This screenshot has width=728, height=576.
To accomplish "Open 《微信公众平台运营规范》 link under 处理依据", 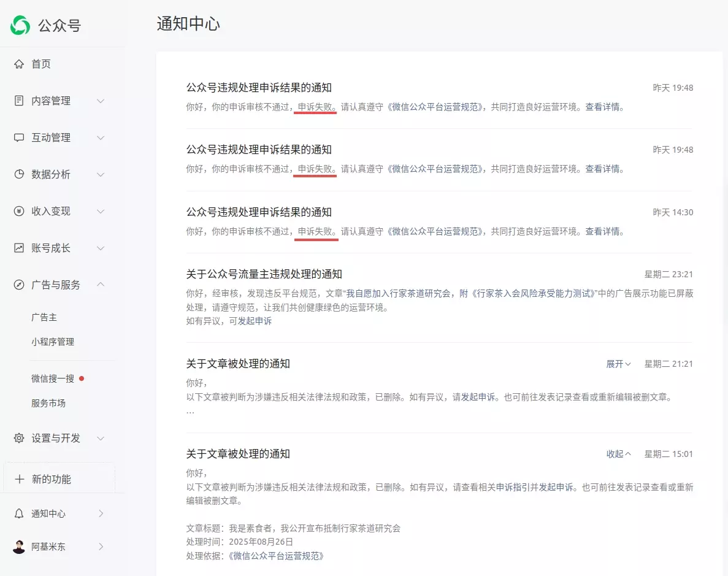I will tap(276, 556).
